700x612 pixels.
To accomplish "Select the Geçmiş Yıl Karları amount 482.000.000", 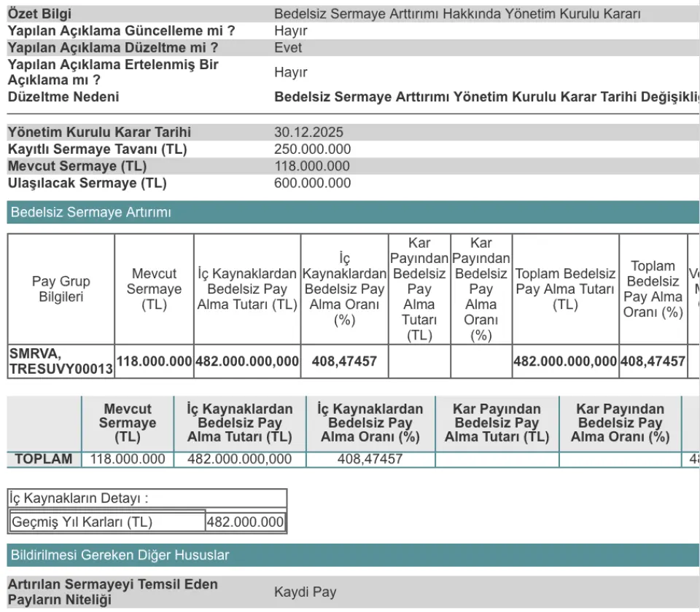I will 245,522.
